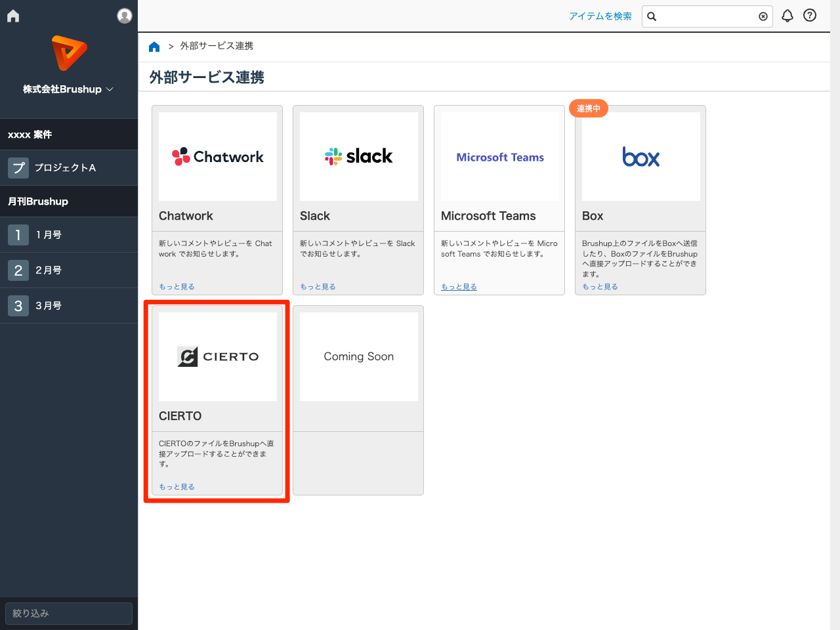The image size is (840, 630).
Task: Click もっと見る under CIERTO
Action: coord(177,487)
